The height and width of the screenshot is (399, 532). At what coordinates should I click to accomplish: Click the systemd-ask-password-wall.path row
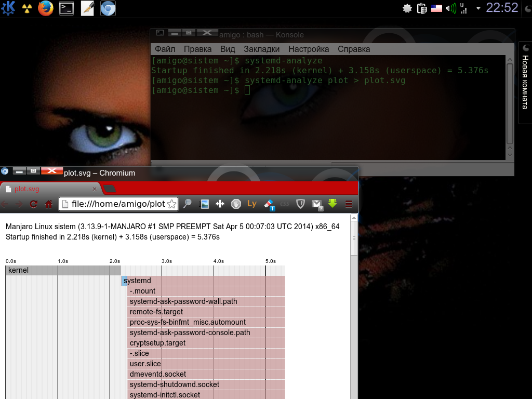click(206, 302)
